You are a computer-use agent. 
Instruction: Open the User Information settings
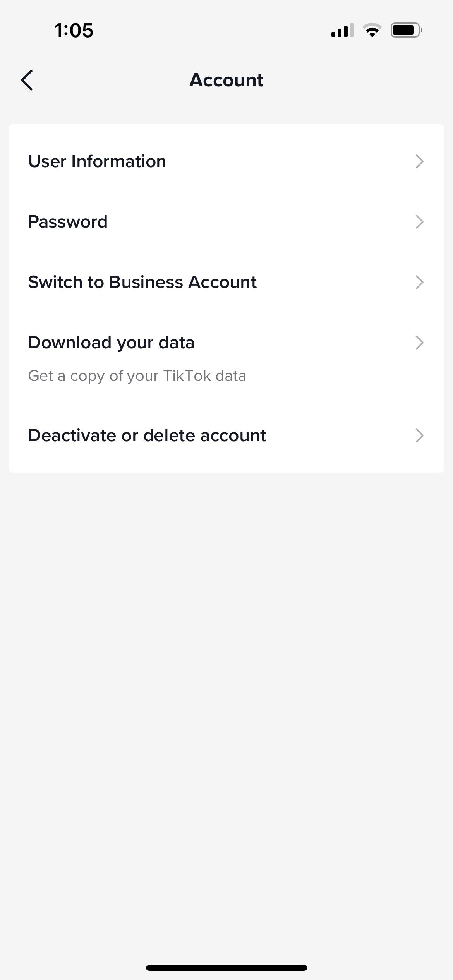[97, 161]
